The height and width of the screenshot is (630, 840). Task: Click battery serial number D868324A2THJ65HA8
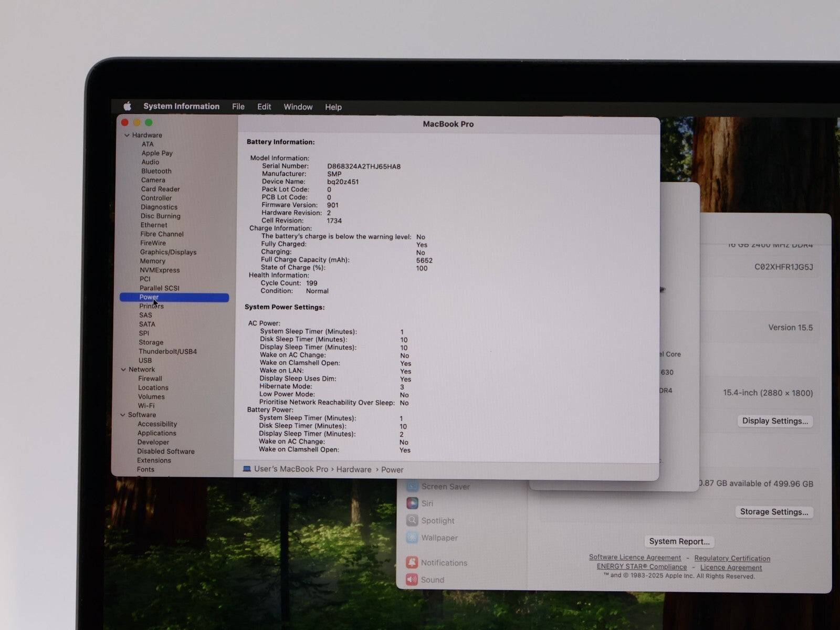click(363, 166)
